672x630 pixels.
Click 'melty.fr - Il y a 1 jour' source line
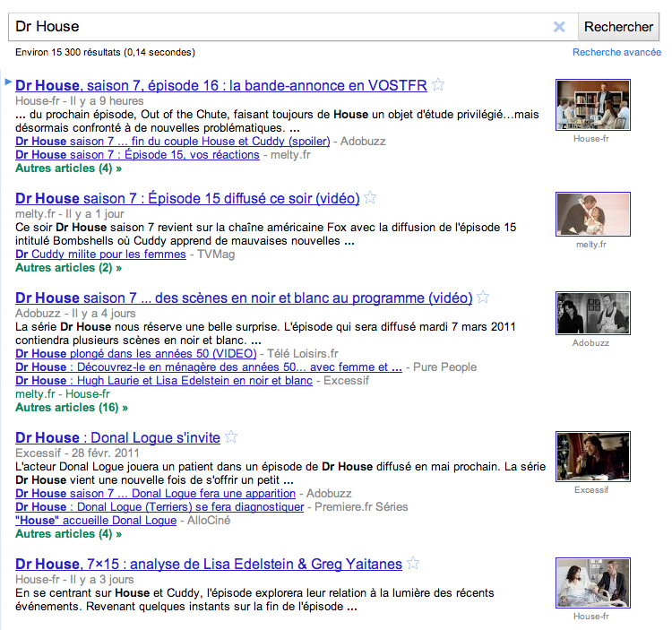pos(69,214)
